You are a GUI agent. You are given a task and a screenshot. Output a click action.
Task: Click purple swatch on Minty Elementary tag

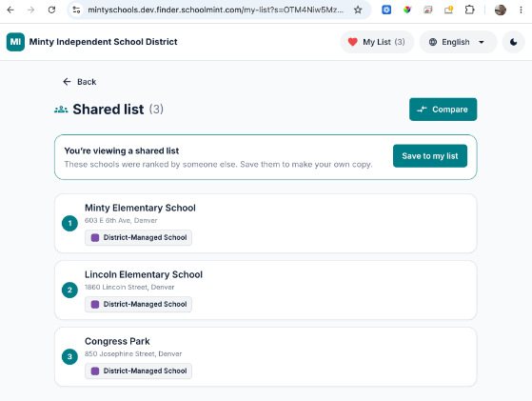coord(95,237)
